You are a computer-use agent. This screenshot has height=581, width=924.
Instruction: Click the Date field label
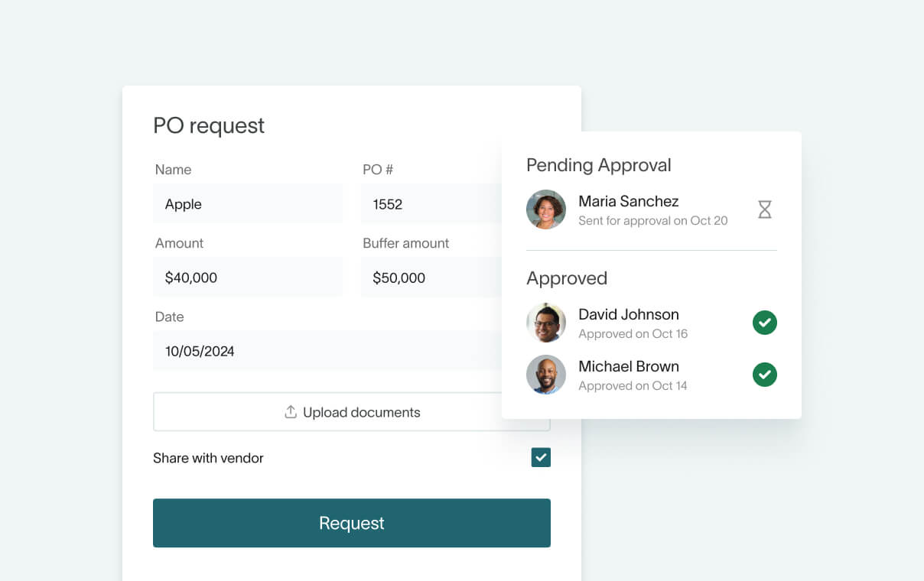coord(169,316)
